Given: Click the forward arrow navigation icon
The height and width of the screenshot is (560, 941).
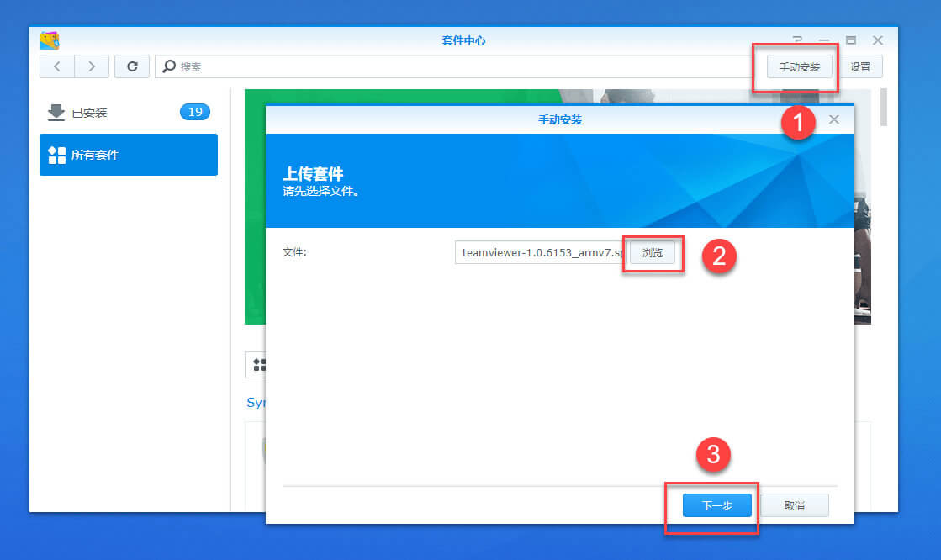Looking at the screenshot, I should pyautogui.click(x=94, y=66).
